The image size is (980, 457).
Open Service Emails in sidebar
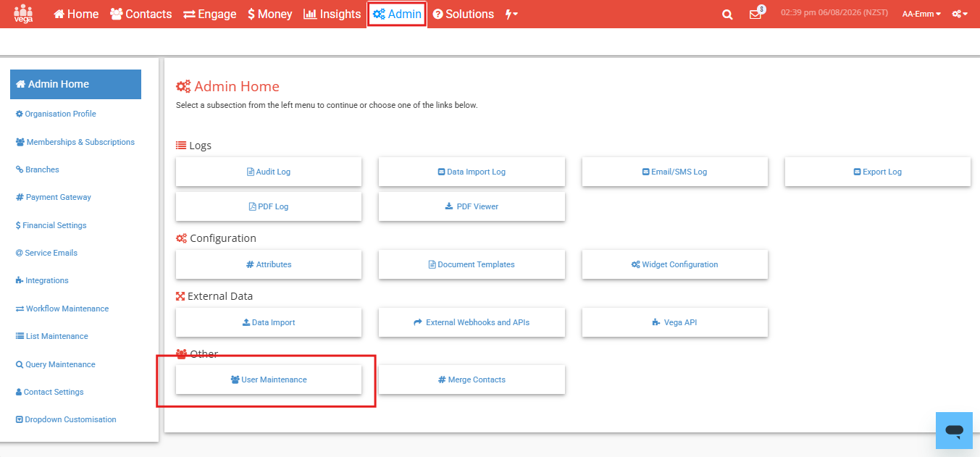click(x=46, y=253)
